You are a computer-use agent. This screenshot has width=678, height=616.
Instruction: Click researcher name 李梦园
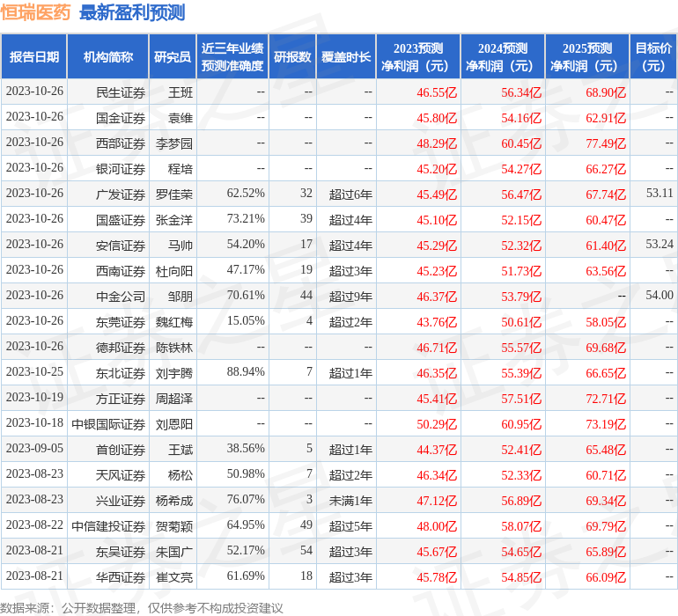click(174, 143)
